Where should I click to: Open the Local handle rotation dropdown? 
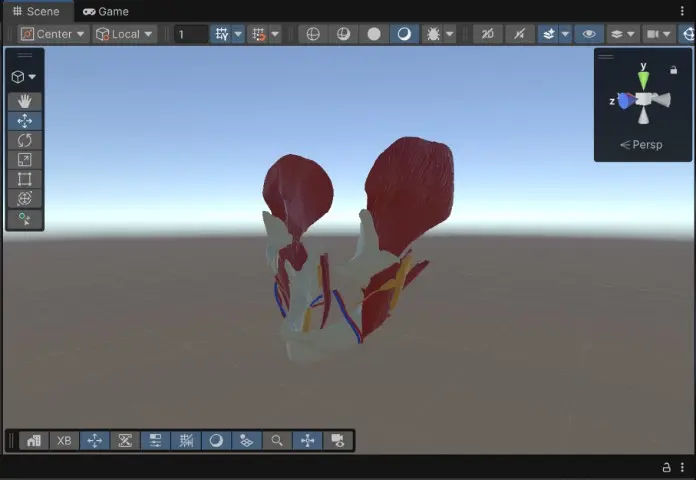click(x=124, y=34)
